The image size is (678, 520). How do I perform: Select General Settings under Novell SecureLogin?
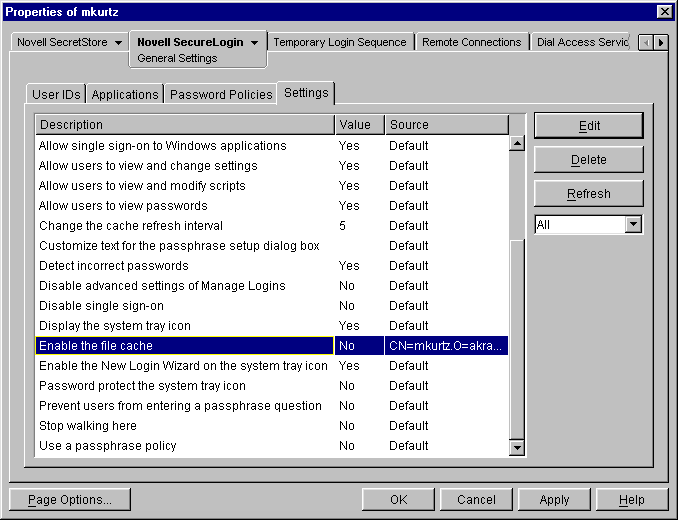(177, 58)
